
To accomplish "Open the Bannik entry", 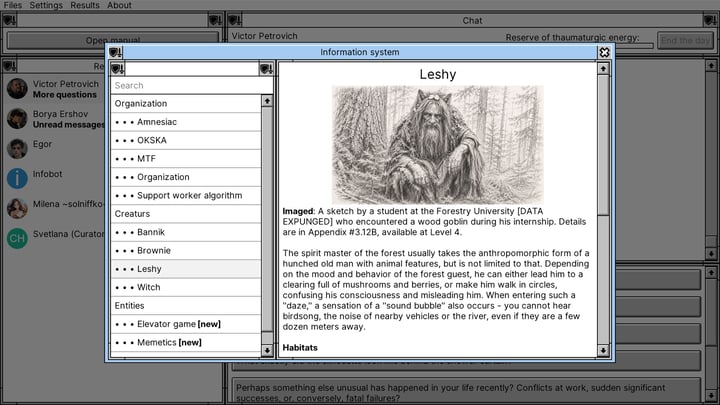I will point(186,232).
